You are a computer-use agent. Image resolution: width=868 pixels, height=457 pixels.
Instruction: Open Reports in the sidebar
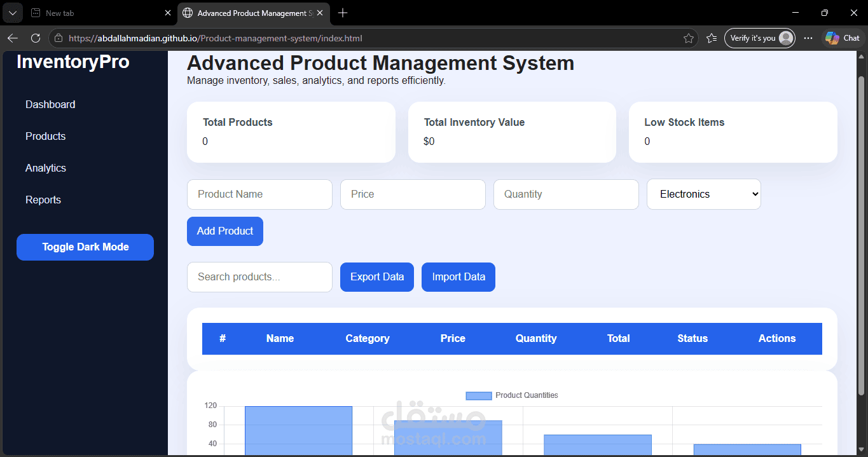click(x=43, y=200)
